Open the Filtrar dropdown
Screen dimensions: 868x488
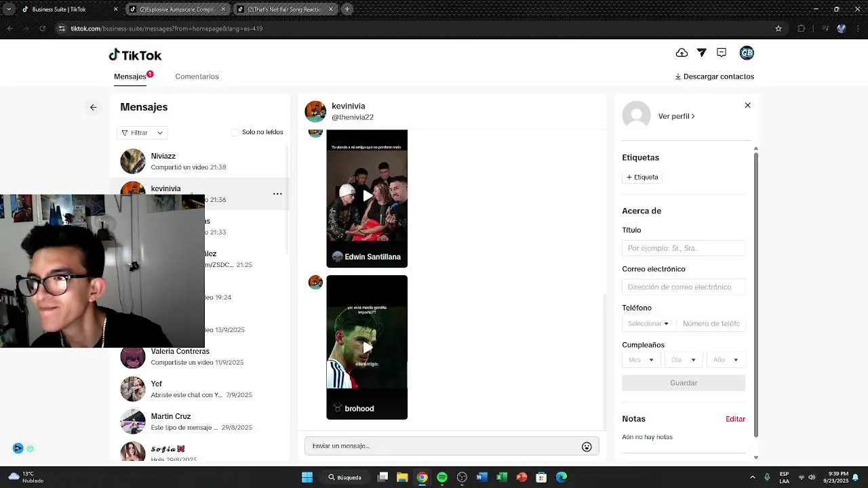pyautogui.click(x=142, y=133)
